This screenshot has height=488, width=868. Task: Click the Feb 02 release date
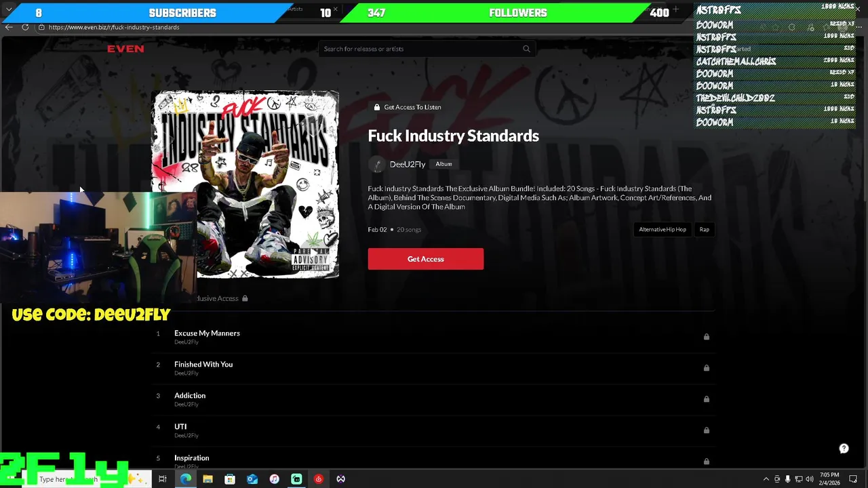[x=377, y=230]
